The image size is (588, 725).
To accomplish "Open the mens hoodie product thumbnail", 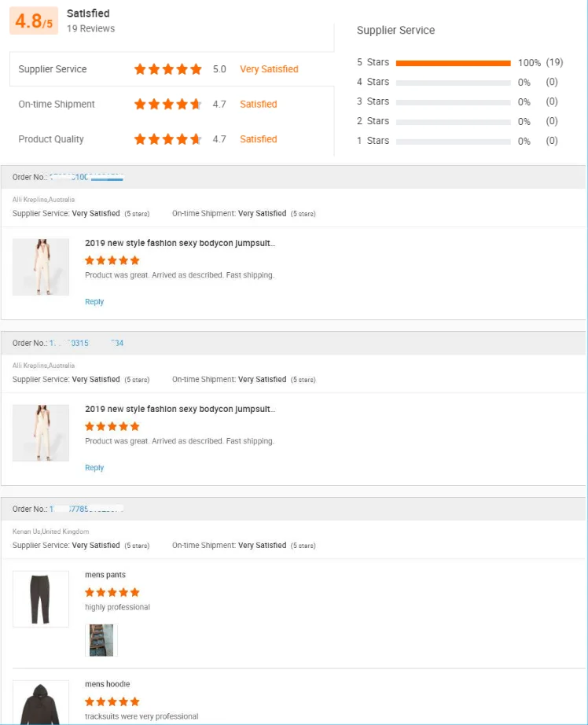I will pyautogui.click(x=41, y=702).
